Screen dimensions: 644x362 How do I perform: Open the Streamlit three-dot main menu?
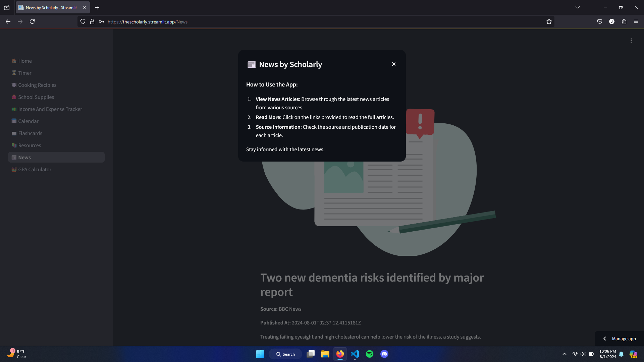(631, 41)
